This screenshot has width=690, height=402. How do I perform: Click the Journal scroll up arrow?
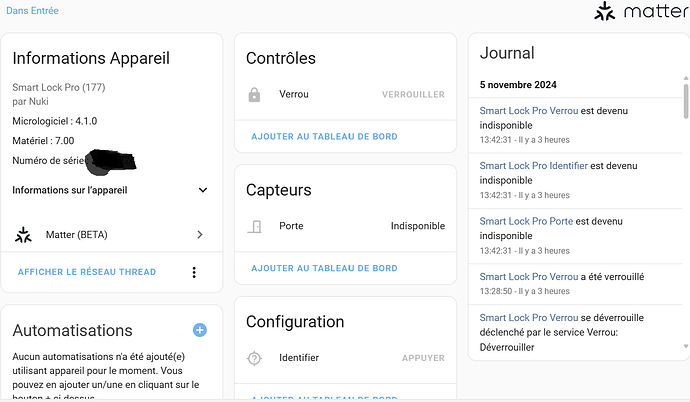pos(686,78)
